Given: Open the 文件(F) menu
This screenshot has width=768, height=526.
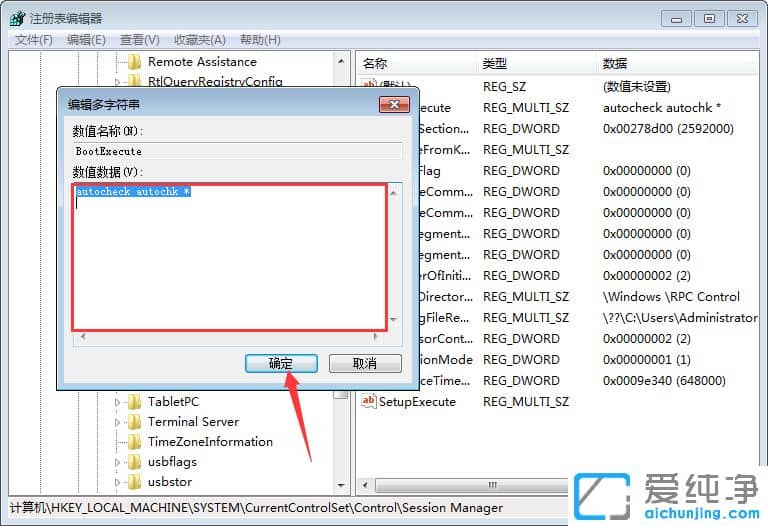Looking at the screenshot, I should [34, 40].
